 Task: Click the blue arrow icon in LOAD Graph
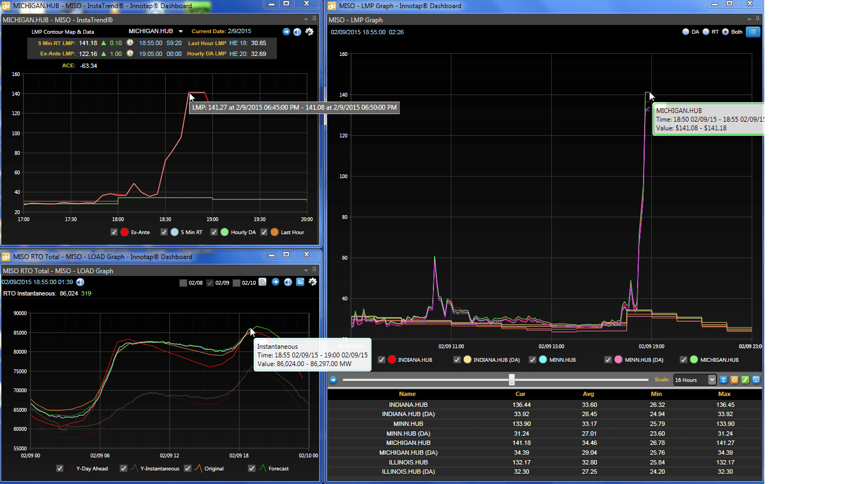click(x=275, y=282)
